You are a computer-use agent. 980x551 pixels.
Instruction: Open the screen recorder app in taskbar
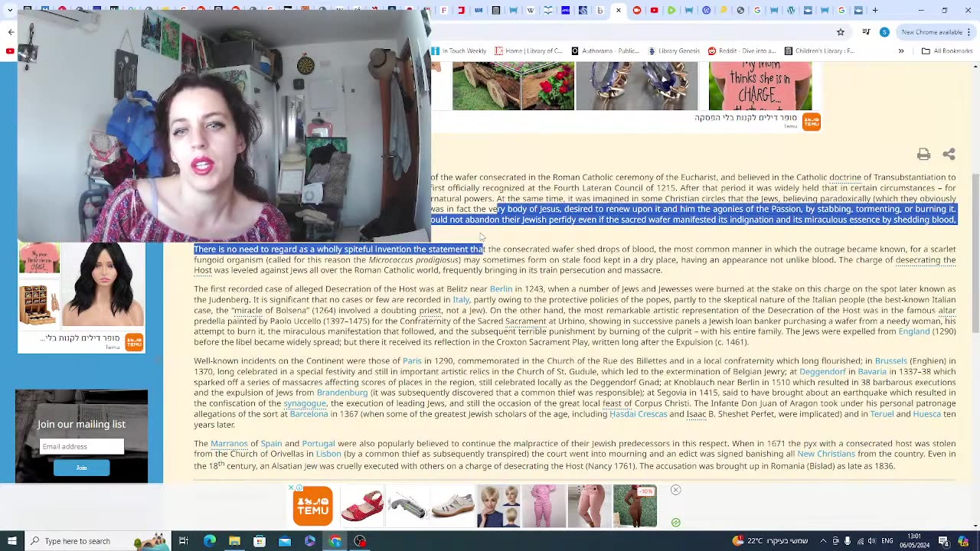coord(361,541)
